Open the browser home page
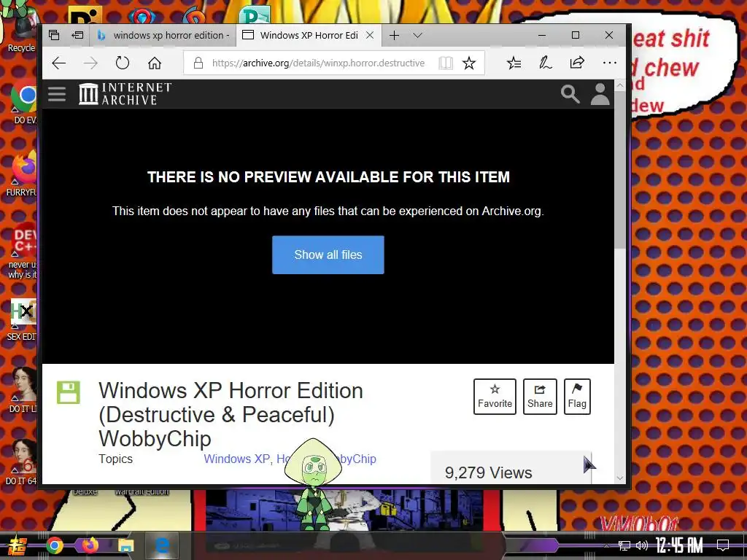747x560 pixels. (x=155, y=63)
